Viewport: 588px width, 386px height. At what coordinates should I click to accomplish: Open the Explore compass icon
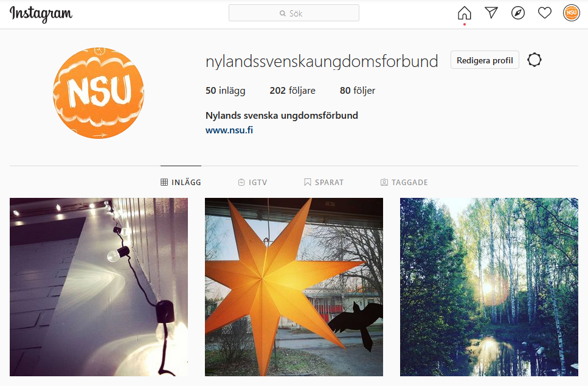point(518,13)
